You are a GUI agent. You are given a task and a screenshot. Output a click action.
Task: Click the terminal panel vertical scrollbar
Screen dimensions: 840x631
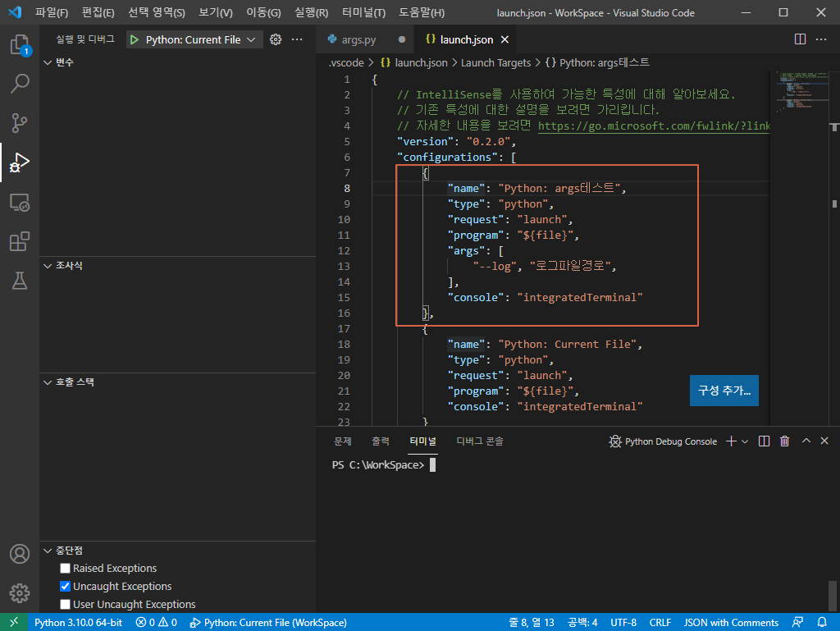click(832, 595)
